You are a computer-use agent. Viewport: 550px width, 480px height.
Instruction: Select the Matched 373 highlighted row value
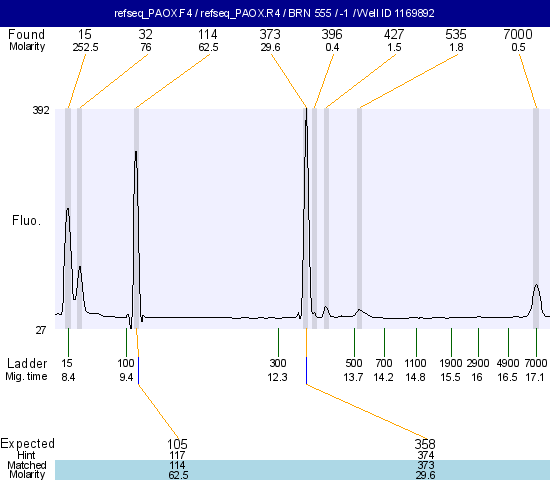425,465
